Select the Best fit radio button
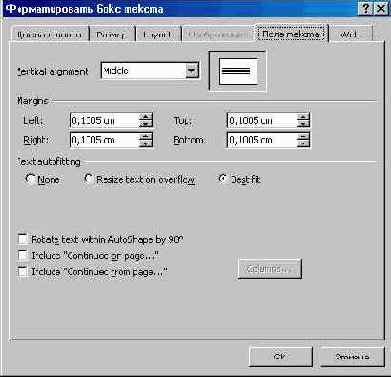Screen dimensions: 391x377 click(222, 179)
